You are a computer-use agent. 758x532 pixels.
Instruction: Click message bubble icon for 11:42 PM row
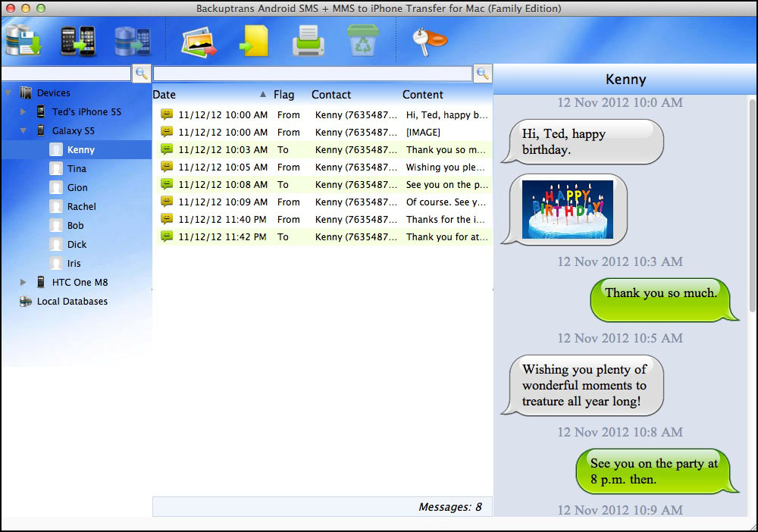[167, 236]
